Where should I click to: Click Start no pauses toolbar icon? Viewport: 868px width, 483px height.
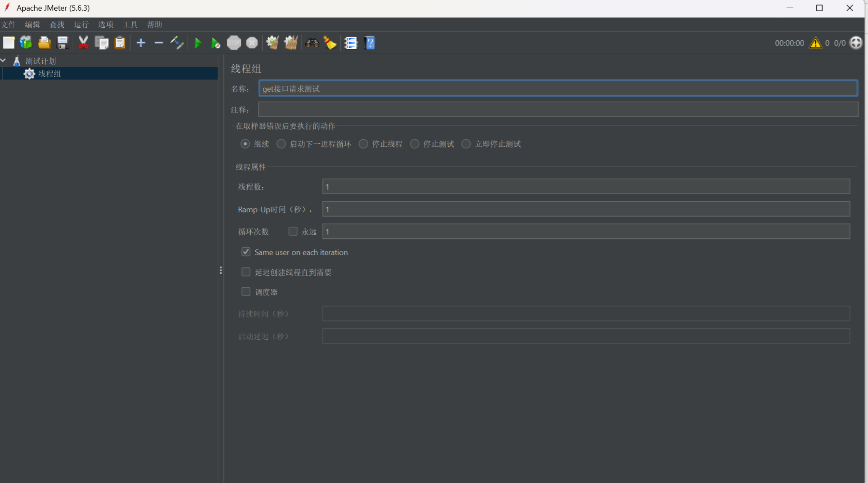point(215,43)
